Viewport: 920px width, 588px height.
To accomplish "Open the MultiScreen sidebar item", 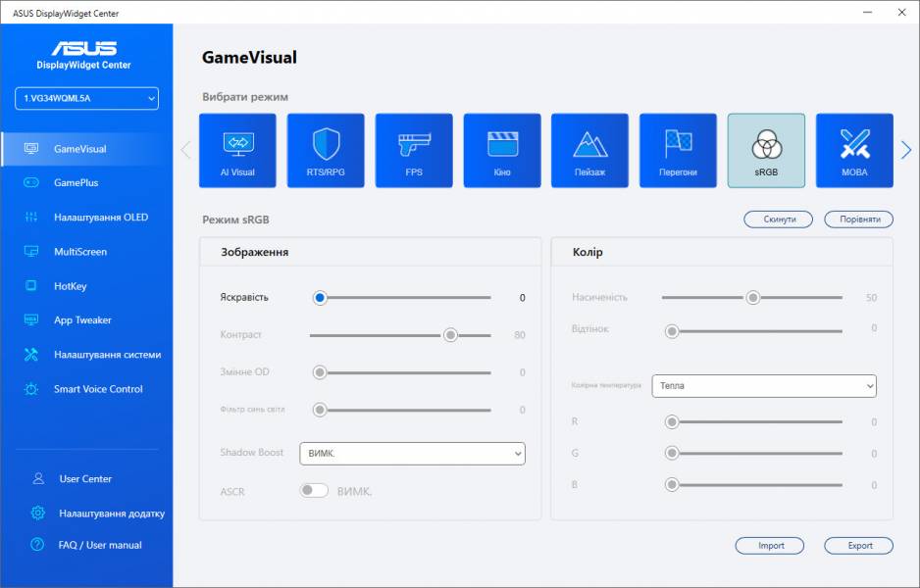I will (79, 252).
